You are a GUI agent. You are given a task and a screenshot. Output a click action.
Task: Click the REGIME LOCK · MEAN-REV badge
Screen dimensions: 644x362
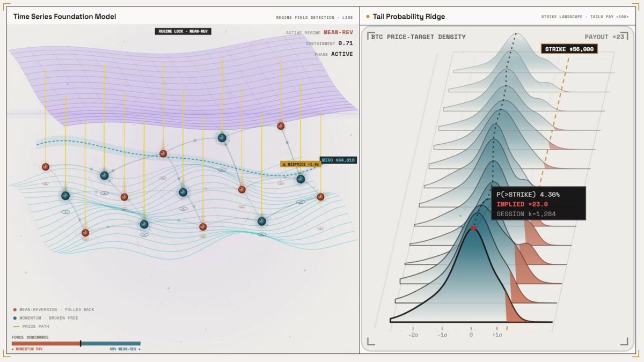coord(183,32)
